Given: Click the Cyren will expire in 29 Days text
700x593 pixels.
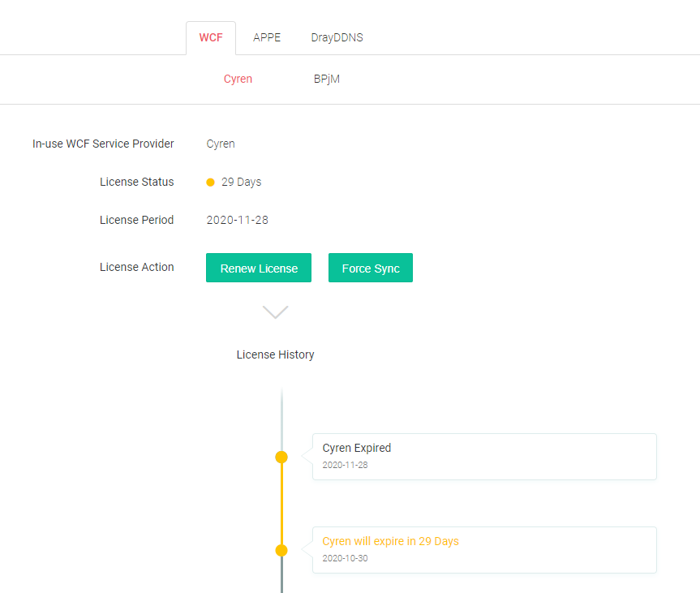Looking at the screenshot, I should [391, 541].
